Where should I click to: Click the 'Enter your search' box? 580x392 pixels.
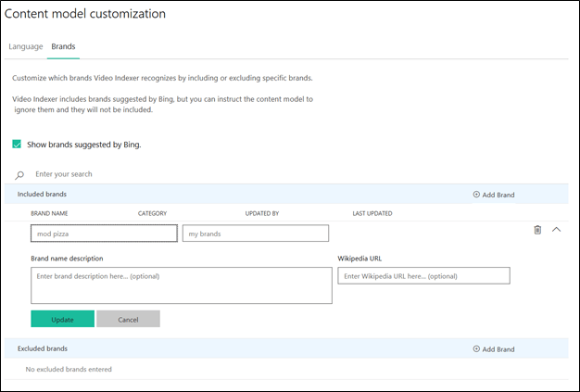(x=64, y=174)
